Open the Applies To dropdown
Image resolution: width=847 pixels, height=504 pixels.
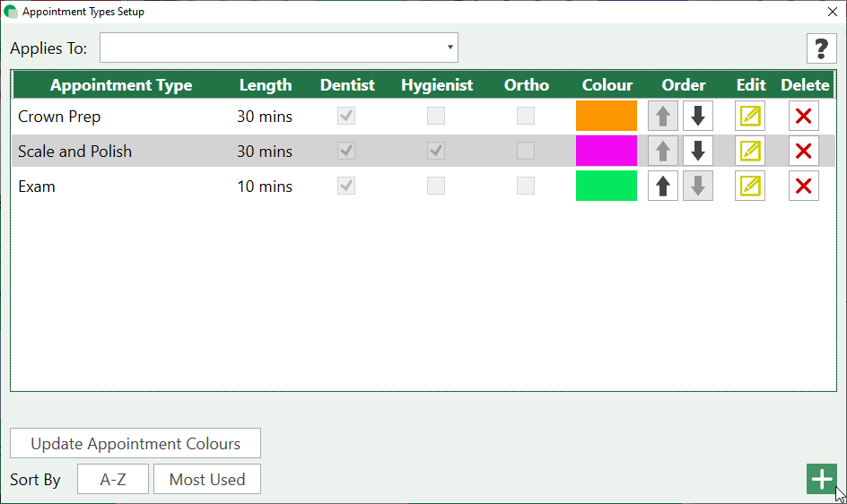pyautogui.click(x=279, y=48)
